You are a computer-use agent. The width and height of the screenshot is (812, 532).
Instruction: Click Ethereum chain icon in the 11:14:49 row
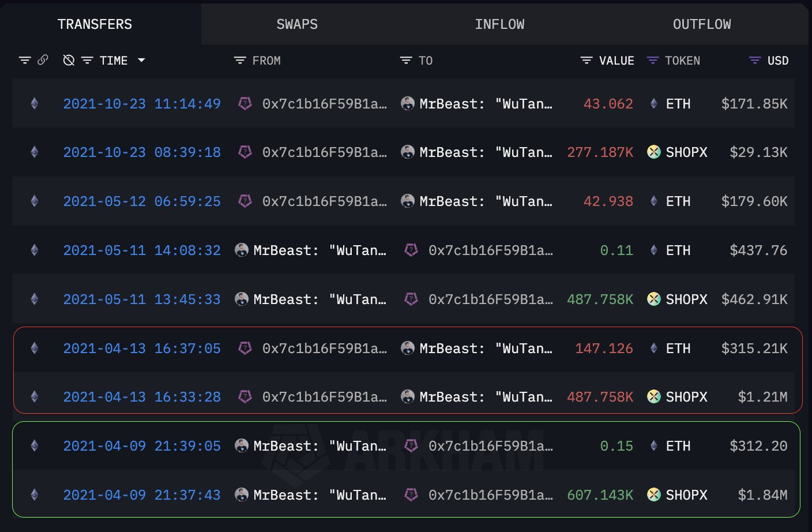coord(35,104)
